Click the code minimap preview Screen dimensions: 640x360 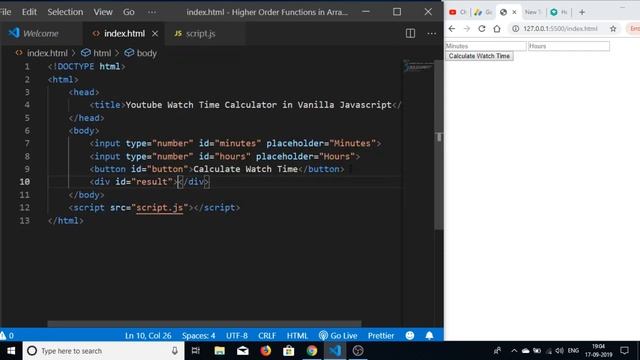418,67
